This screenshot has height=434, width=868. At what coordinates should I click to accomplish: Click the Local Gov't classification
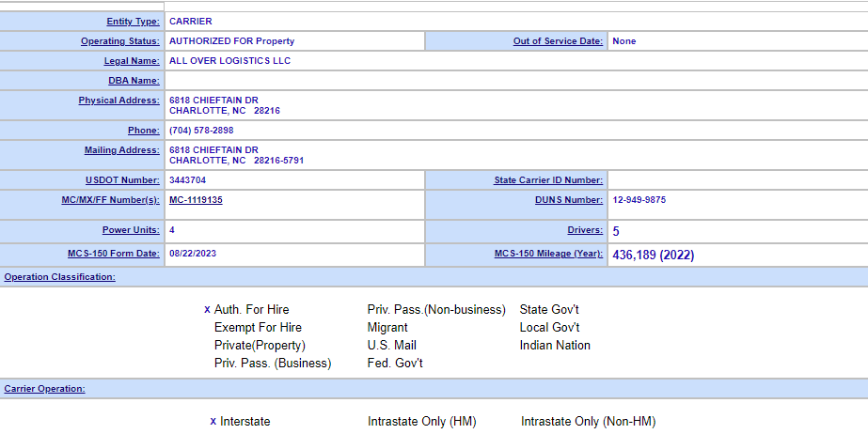point(550,327)
